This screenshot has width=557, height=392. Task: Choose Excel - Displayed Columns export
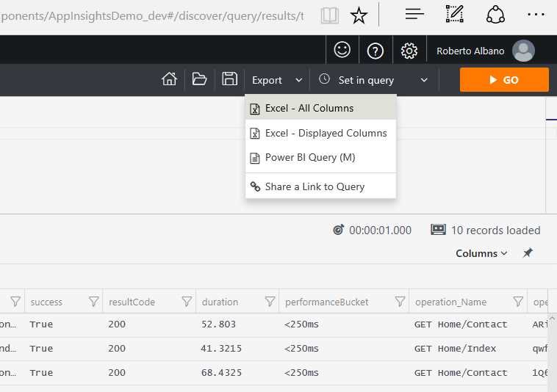321,133
